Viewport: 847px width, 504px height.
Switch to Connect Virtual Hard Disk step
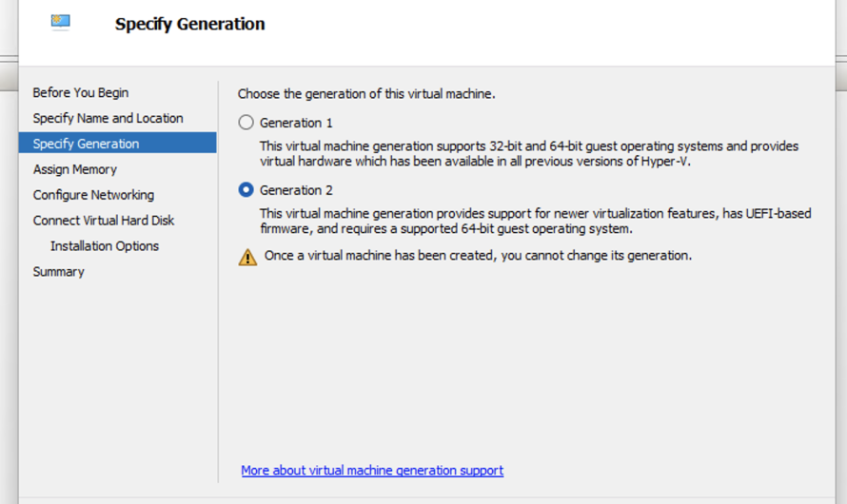point(104,221)
